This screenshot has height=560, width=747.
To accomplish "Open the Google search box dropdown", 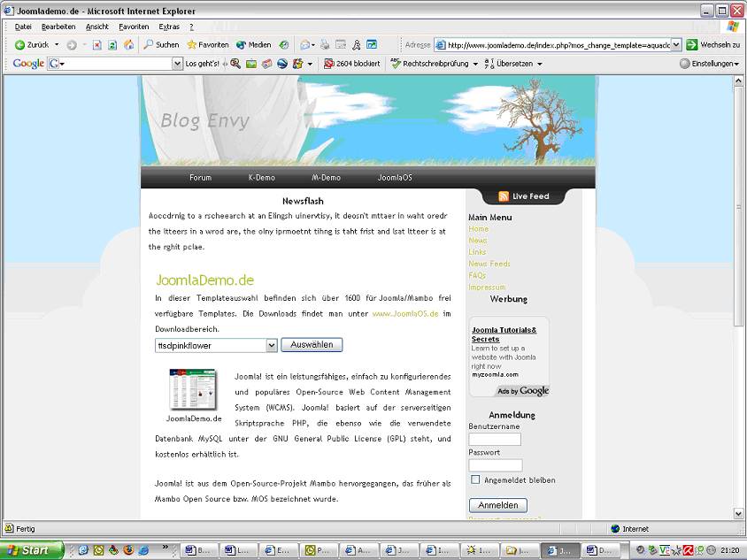I will (177, 64).
